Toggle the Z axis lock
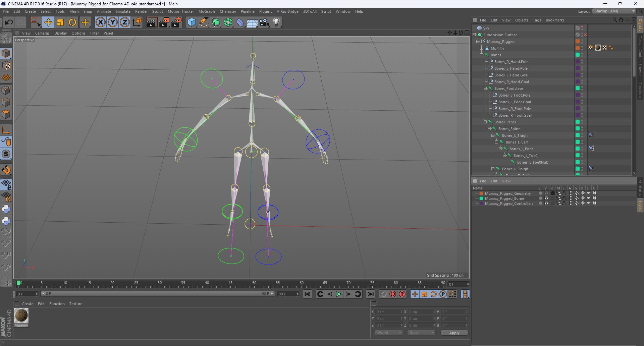644x346 pixels. click(x=125, y=22)
